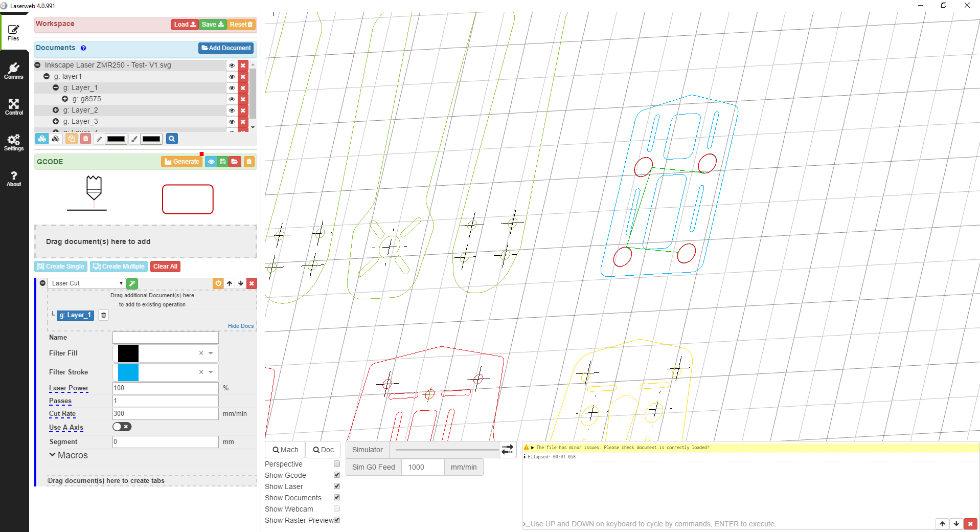This screenshot has width=980, height=532.
Task: Click the GCODE load folder icon
Action: (235, 162)
